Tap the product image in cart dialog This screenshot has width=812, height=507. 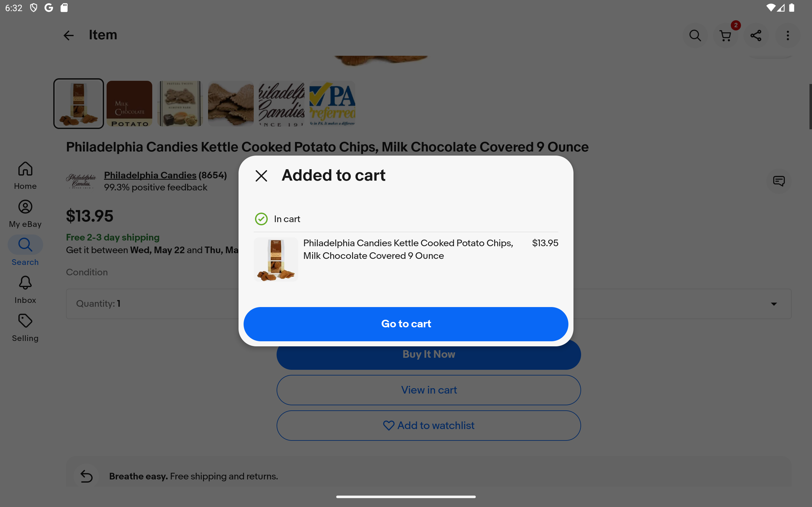pyautogui.click(x=275, y=259)
